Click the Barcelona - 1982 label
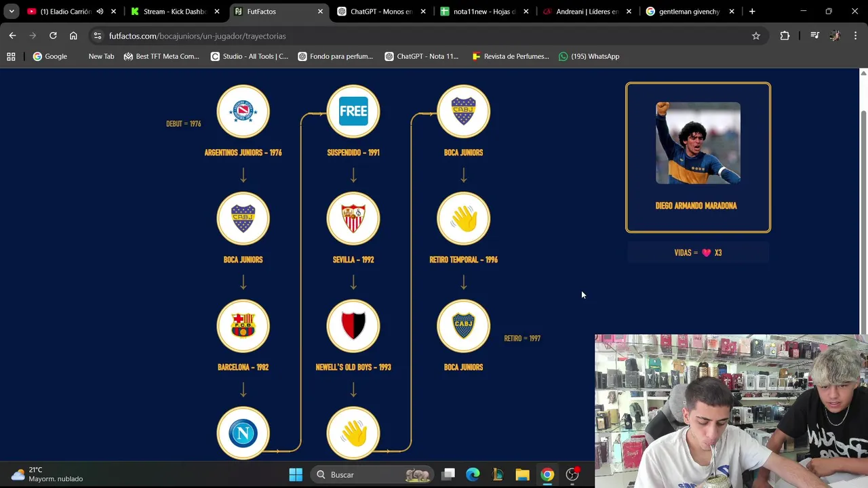Screen dimensions: 868x488 pos(243,367)
